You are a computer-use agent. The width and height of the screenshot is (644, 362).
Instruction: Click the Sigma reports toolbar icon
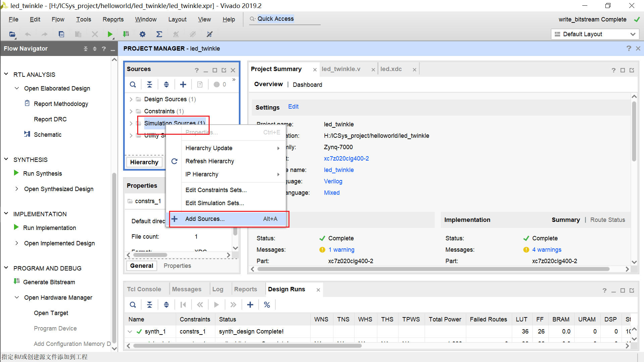pyautogui.click(x=159, y=34)
